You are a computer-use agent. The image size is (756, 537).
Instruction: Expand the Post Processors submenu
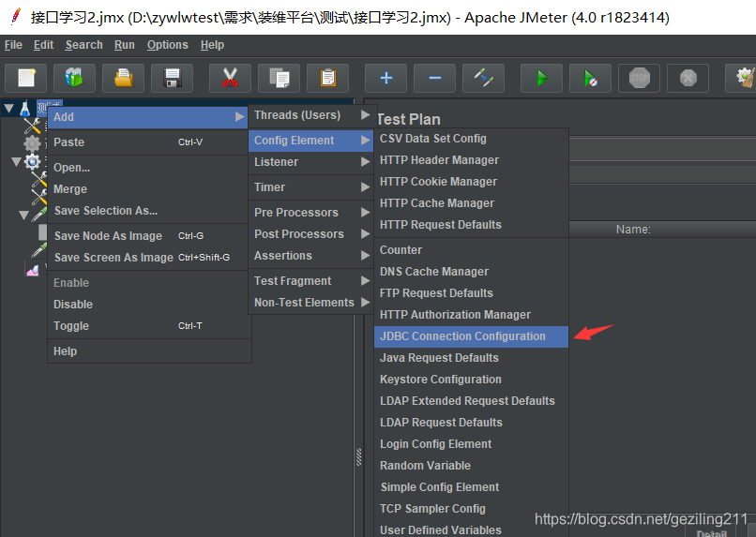311,234
